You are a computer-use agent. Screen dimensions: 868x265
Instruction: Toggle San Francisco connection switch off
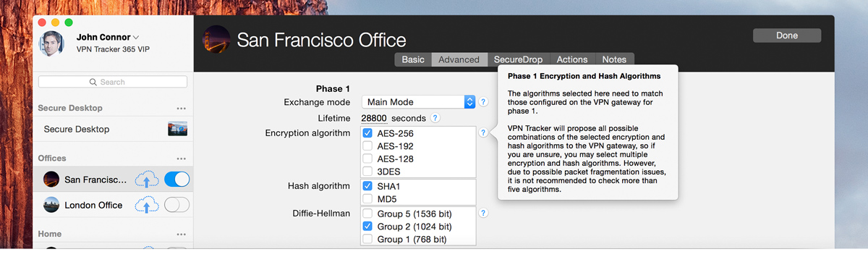coord(177,180)
